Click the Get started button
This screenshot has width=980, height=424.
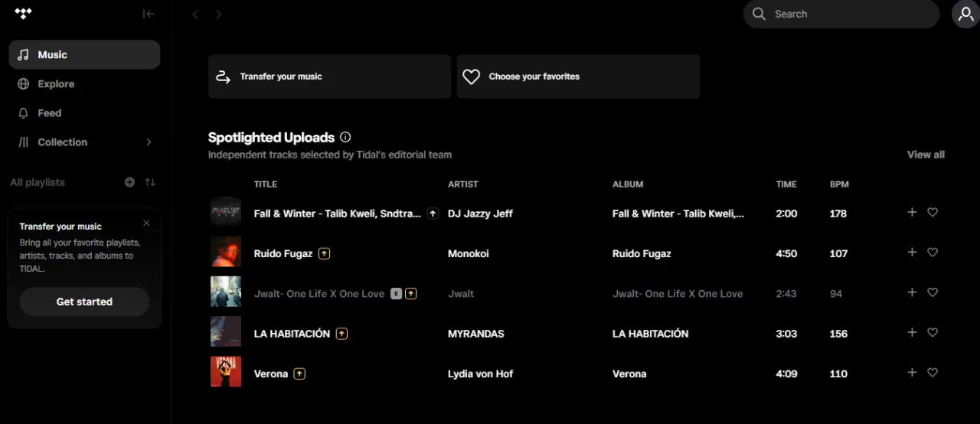click(x=84, y=302)
